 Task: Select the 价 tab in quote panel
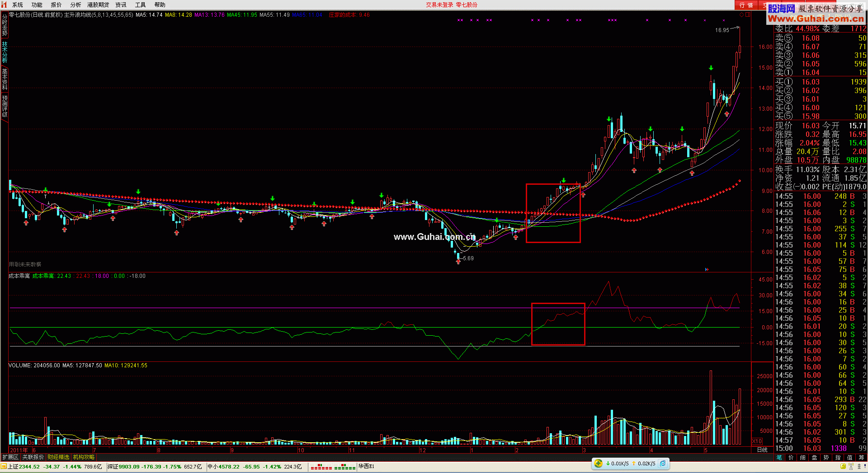tap(791, 457)
